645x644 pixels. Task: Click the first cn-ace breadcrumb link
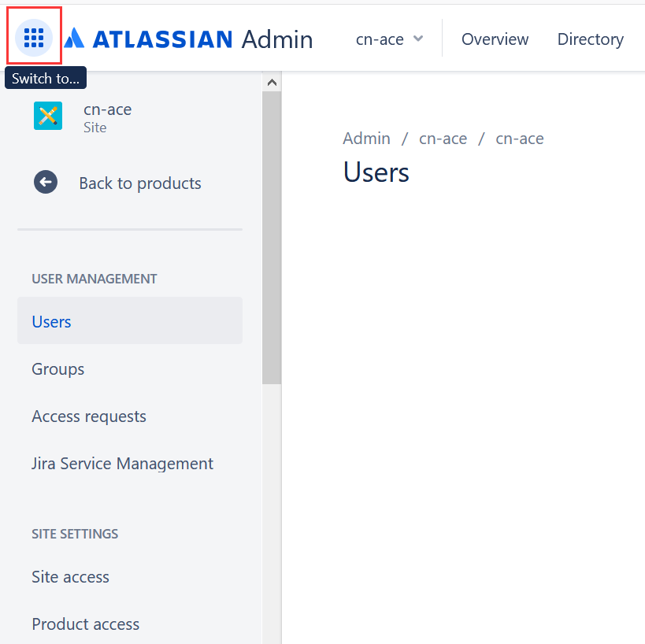point(443,138)
